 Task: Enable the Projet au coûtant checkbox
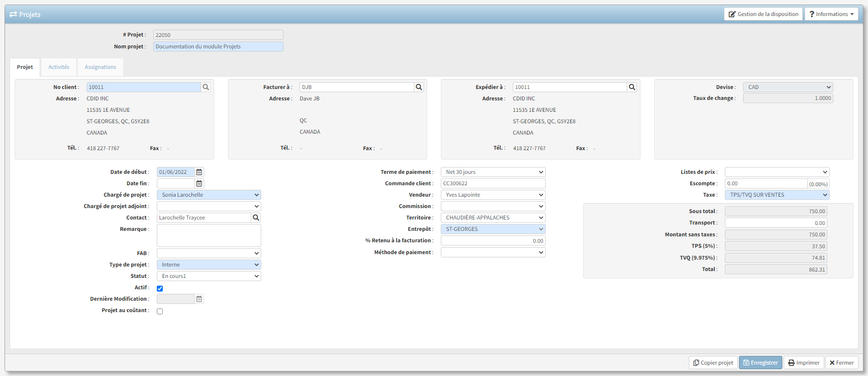pyautogui.click(x=160, y=311)
